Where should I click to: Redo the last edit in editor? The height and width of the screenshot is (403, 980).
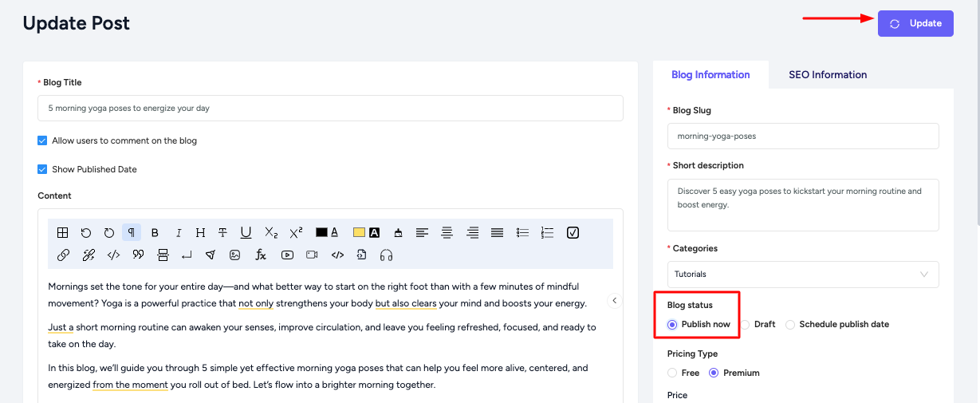(x=109, y=233)
